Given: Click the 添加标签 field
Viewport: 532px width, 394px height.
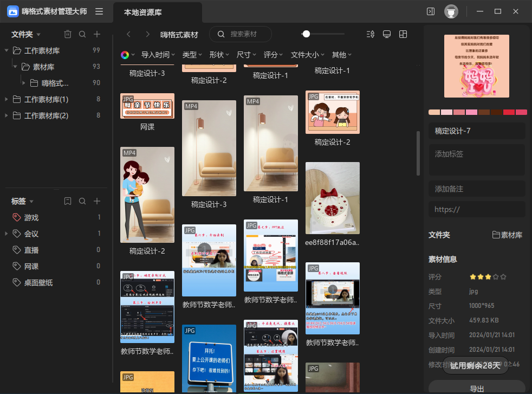Looking at the screenshot, I should point(477,159).
